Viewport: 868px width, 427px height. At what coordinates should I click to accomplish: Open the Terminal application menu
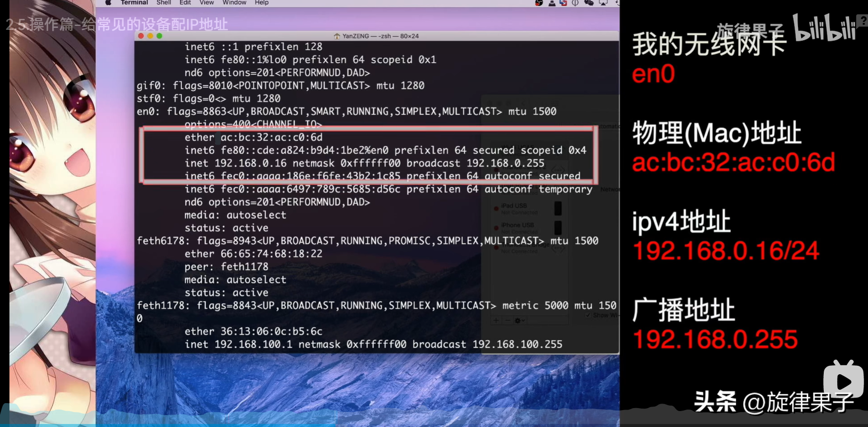click(x=134, y=3)
